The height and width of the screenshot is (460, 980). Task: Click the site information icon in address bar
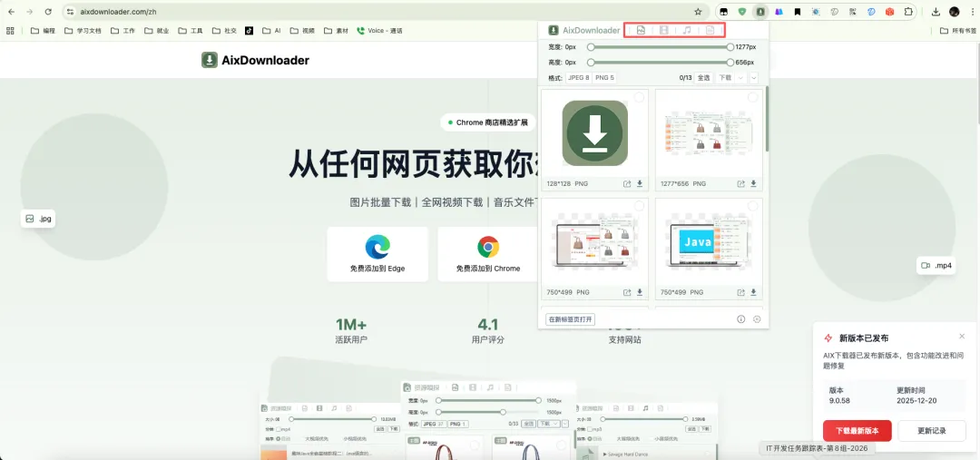point(70,11)
